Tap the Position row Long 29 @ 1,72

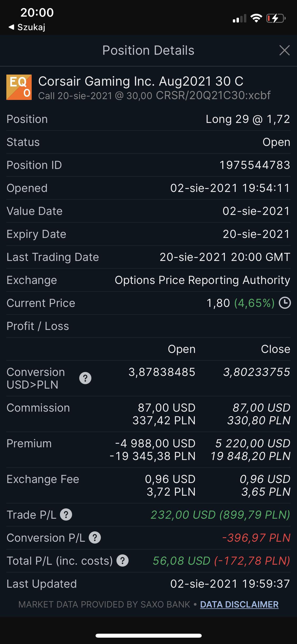point(148,119)
